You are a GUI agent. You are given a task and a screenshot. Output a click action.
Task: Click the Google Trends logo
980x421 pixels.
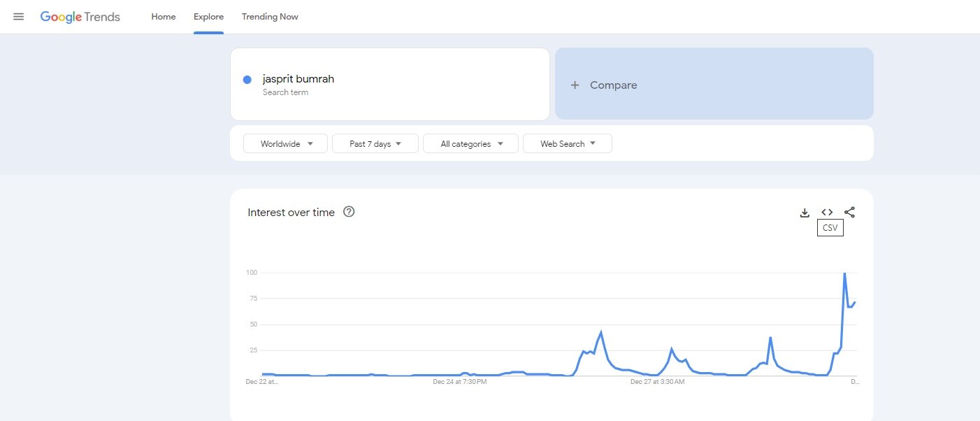coord(80,17)
